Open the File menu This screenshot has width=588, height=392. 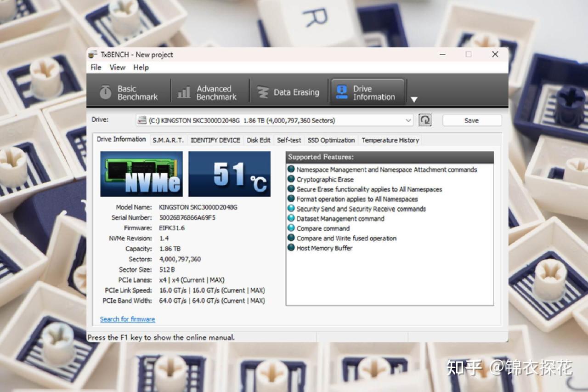pyautogui.click(x=96, y=67)
